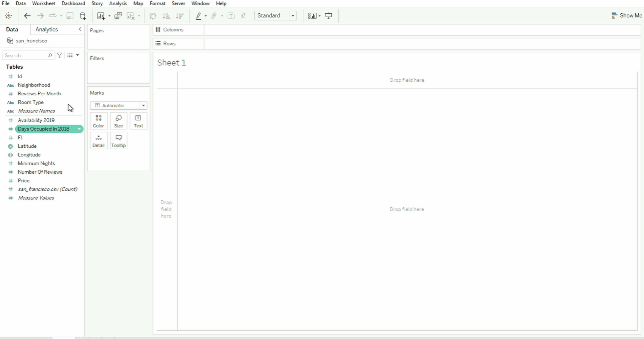Open the Format menu
Screen dimensions: 644x339
[158, 3]
